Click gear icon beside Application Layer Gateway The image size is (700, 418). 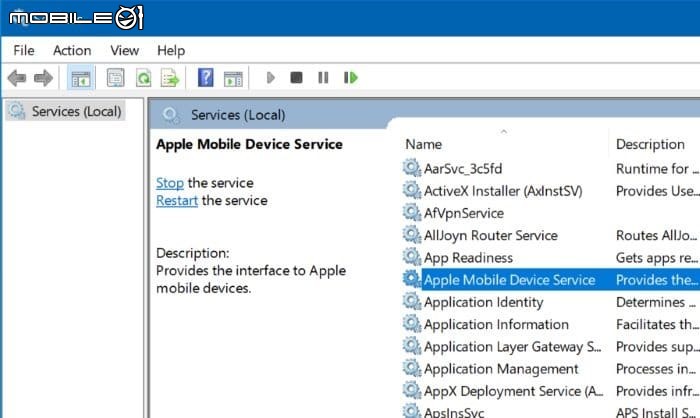(x=412, y=346)
